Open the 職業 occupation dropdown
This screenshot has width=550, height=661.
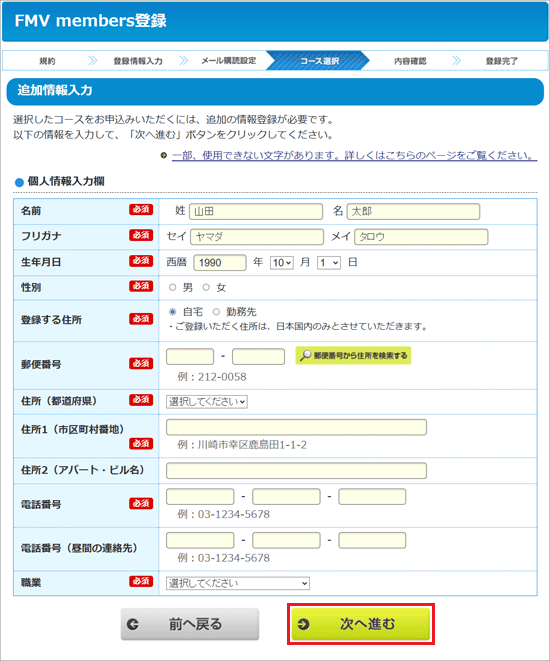click(x=238, y=583)
